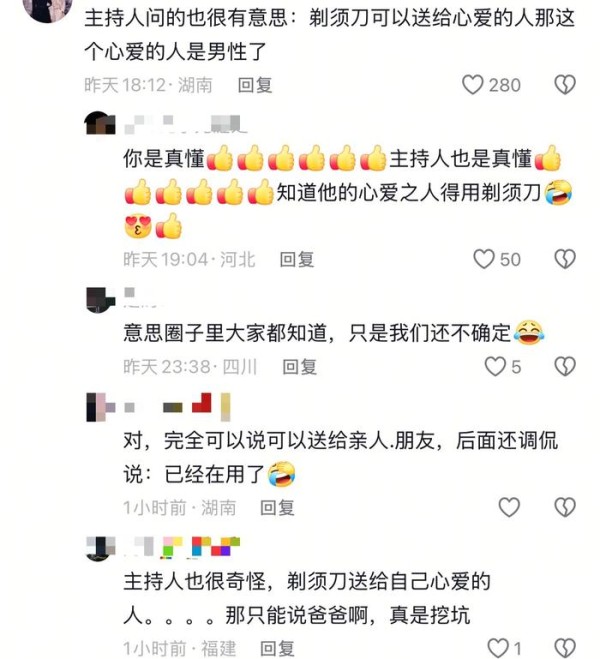The width and height of the screenshot is (600, 659).
Task: Open the Hebei commenter's avatar
Action: point(100,123)
